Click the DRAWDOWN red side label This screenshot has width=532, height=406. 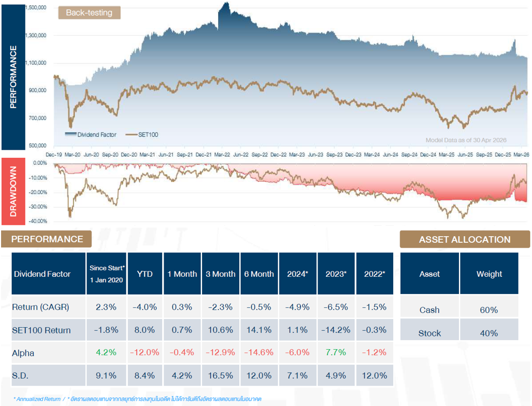(13, 191)
